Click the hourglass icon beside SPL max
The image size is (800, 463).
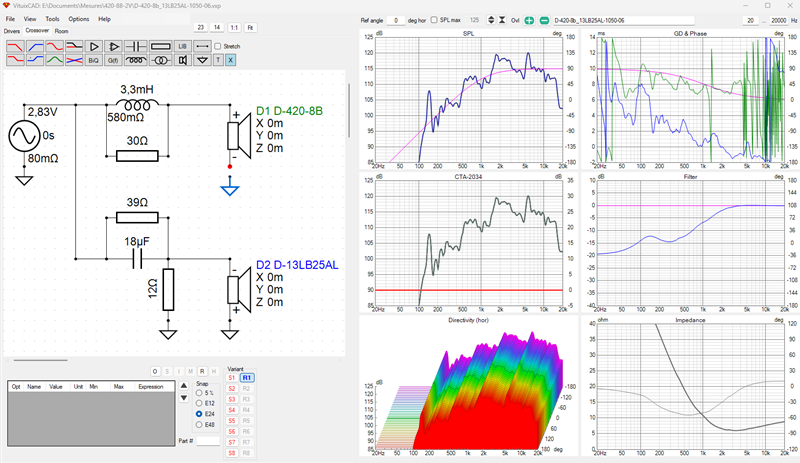tap(502, 20)
